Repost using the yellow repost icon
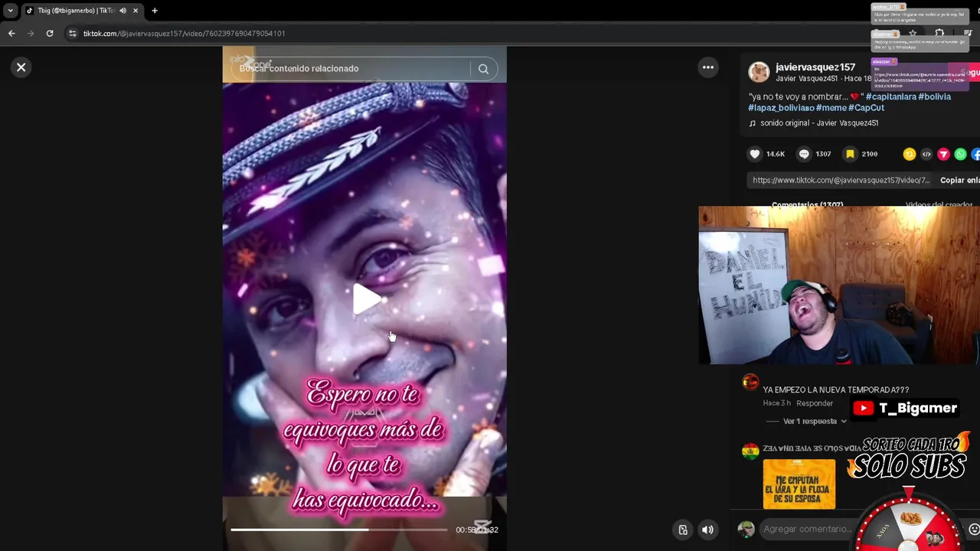The width and height of the screenshot is (980, 551). click(x=910, y=154)
